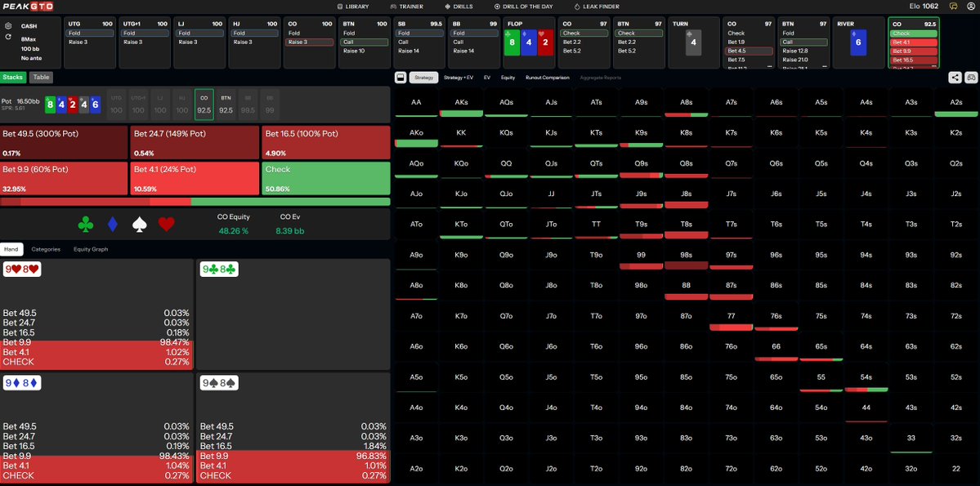The height and width of the screenshot is (486, 980).
Task: Select the HJ 100 stack seat
Action: [x=182, y=104]
